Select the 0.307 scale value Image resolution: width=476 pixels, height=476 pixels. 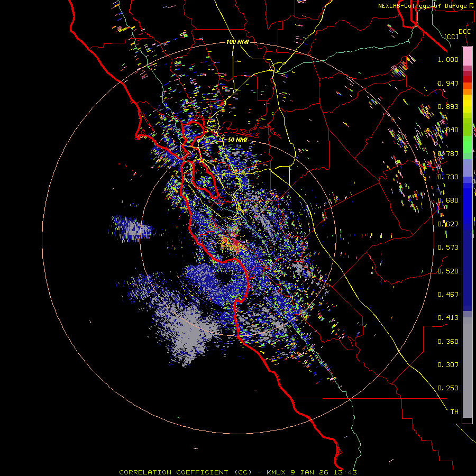[x=448, y=365]
